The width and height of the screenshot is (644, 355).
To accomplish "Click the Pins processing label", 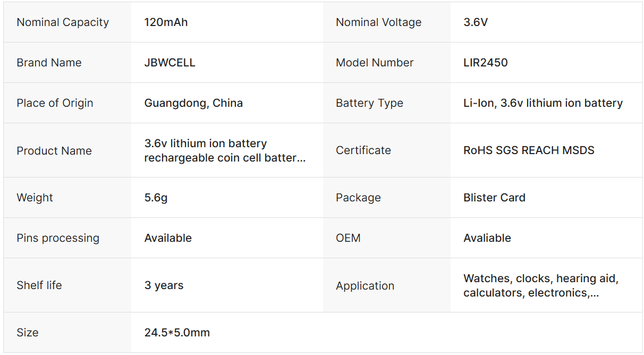I will (58, 238).
